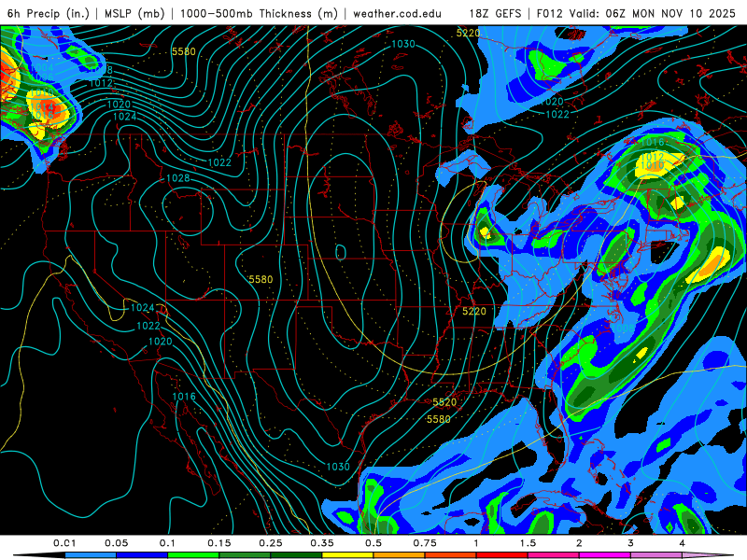This screenshot has height=560, width=747.
Task: Click the '0.5' legend value
Action: (373, 543)
